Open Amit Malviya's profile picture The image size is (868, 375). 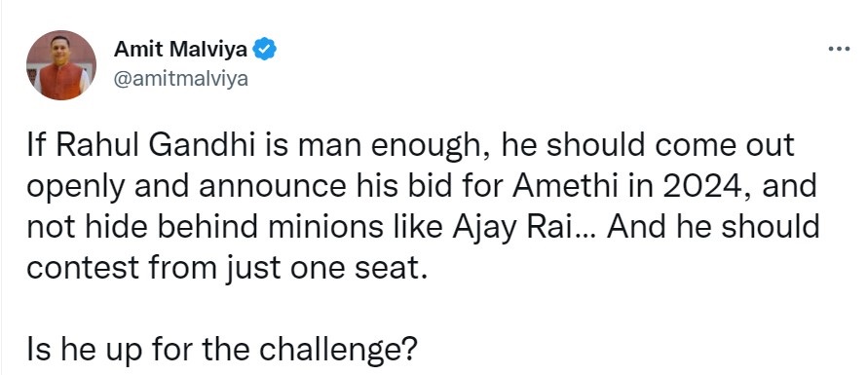click(61, 64)
